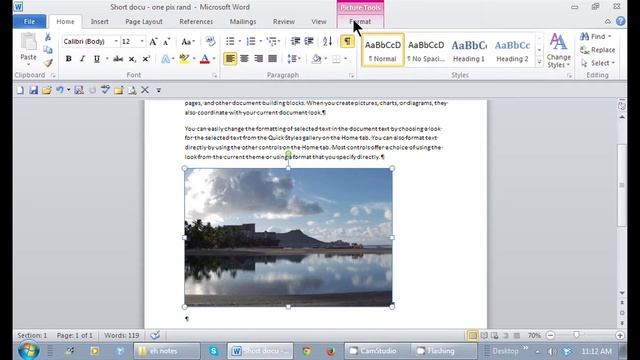The height and width of the screenshot is (360, 640).
Task: Click the Paste button
Action: (29, 49)
